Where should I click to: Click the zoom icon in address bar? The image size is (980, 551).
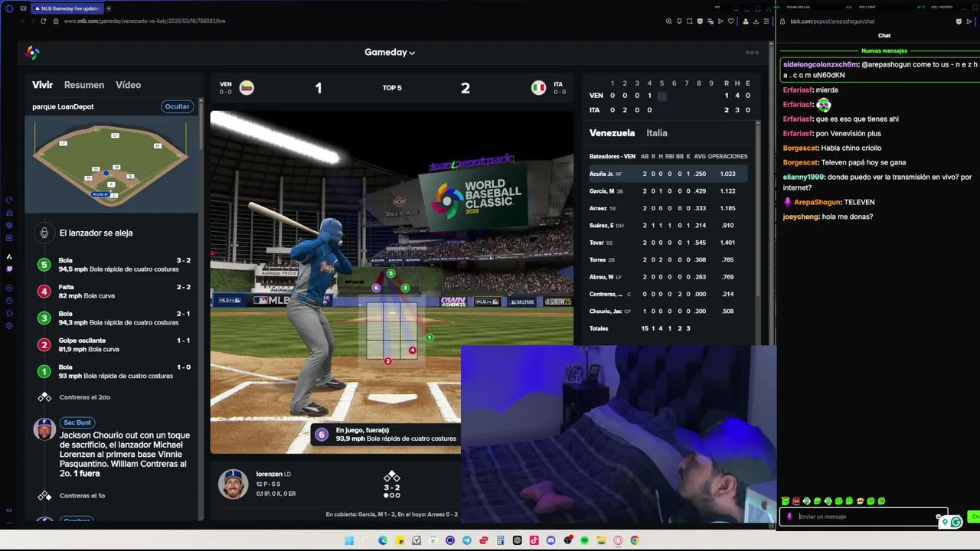coord(668,21)
